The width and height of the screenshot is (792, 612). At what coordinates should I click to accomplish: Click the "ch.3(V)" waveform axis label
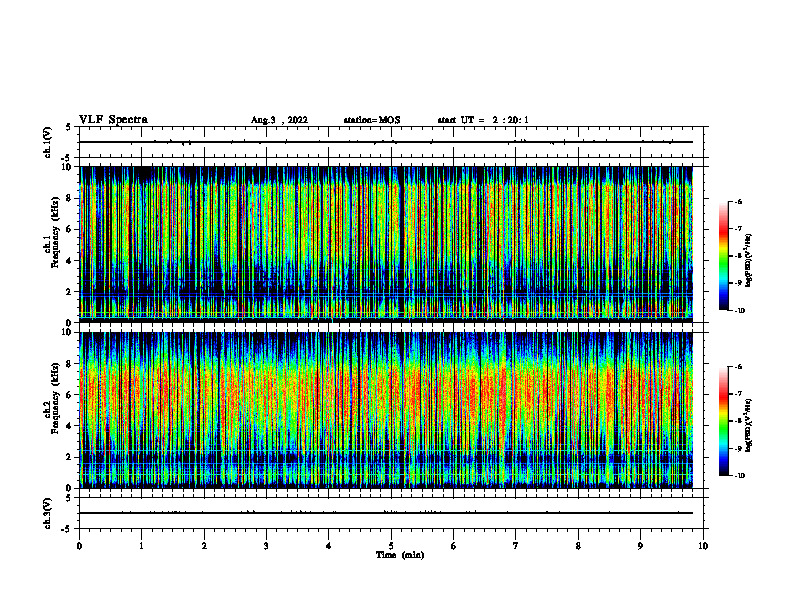pyautogui.click(x=47, y=513)
